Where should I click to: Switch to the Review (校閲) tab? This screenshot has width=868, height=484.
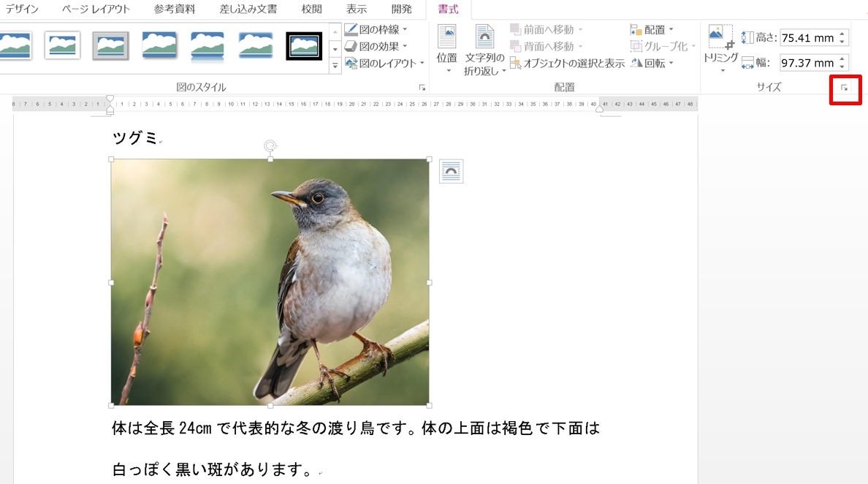pyautogui.click(x=311, y=10)
